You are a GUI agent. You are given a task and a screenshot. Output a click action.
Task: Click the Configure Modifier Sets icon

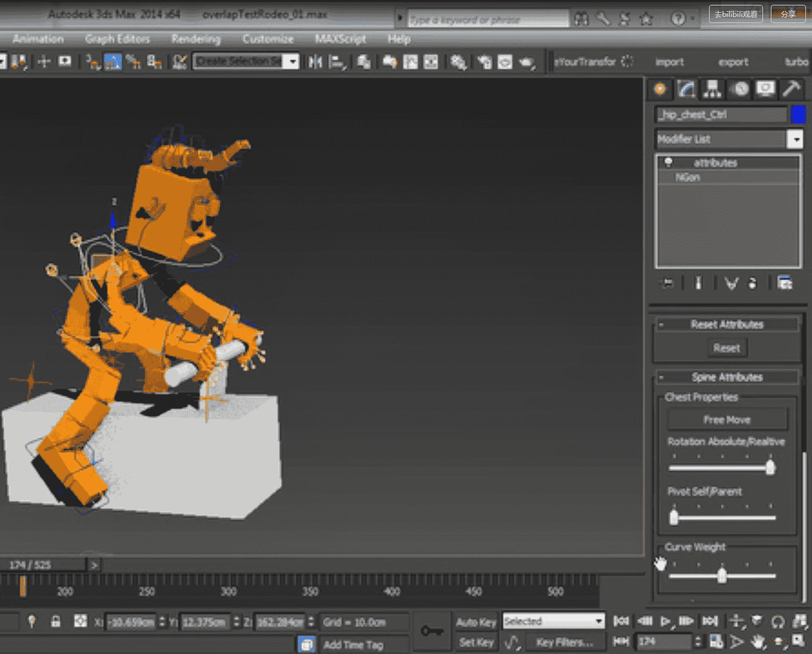(x=785, y=283)
